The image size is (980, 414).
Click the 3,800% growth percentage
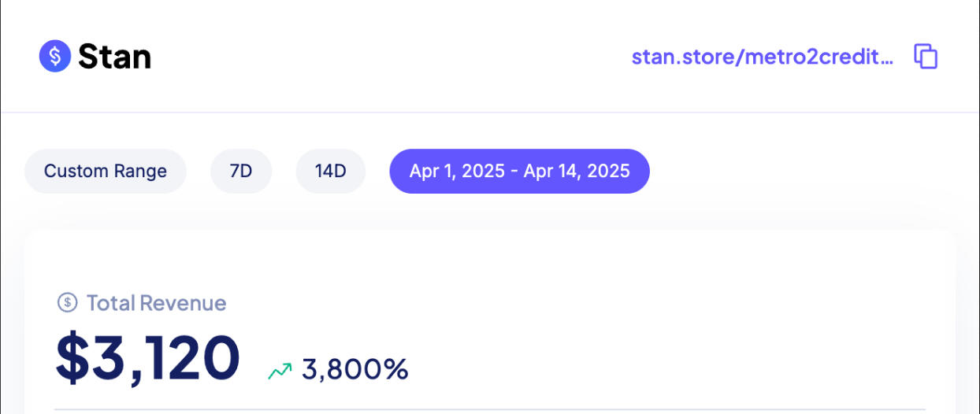point(355,369)
